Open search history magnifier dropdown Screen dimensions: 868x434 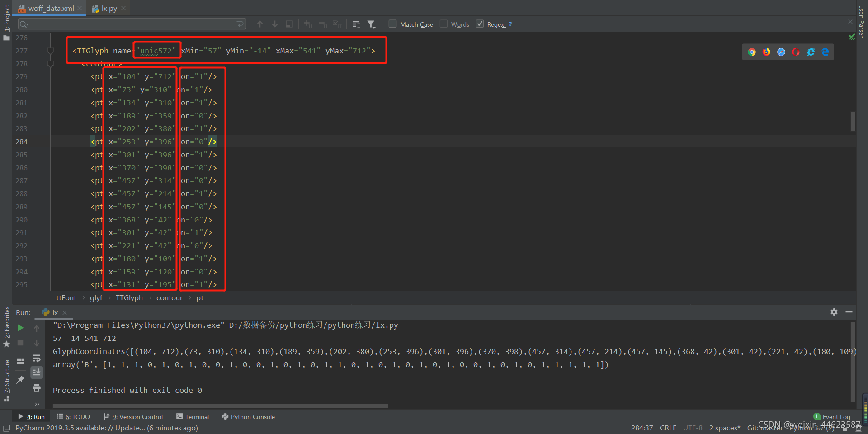pos(24,24)
